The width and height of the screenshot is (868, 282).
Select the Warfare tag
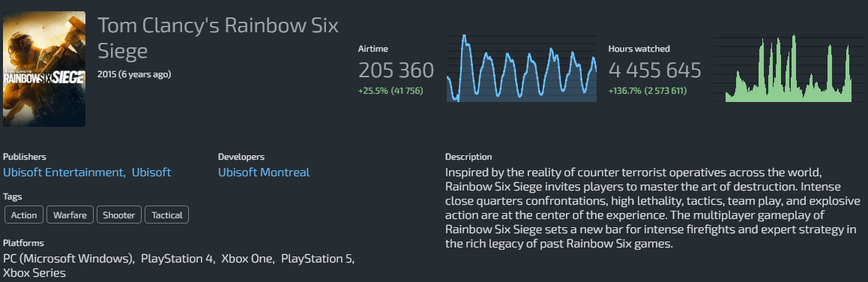click(70, 215)
